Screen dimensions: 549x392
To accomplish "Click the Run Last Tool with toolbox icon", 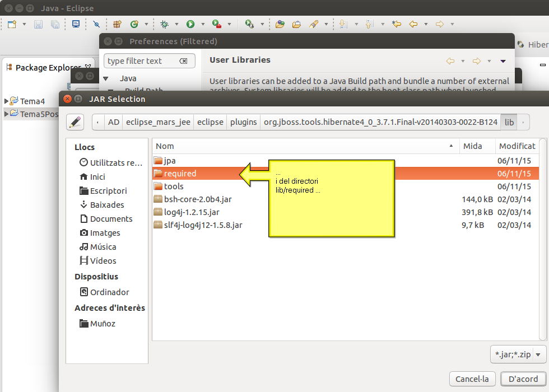I will 217,24.
